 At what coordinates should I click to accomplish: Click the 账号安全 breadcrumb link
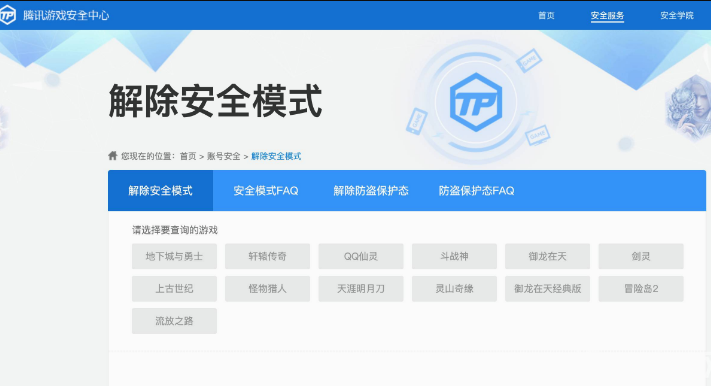[224, 156]
